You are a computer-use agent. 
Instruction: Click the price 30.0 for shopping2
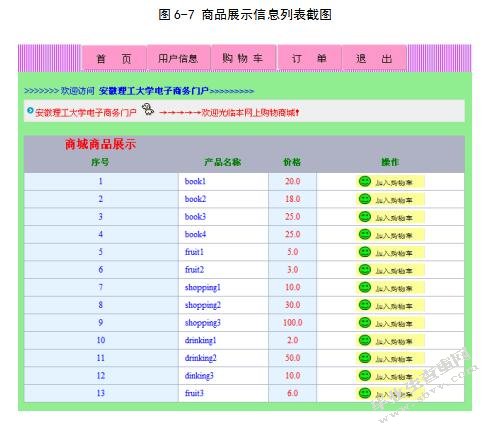coord(293,305)
